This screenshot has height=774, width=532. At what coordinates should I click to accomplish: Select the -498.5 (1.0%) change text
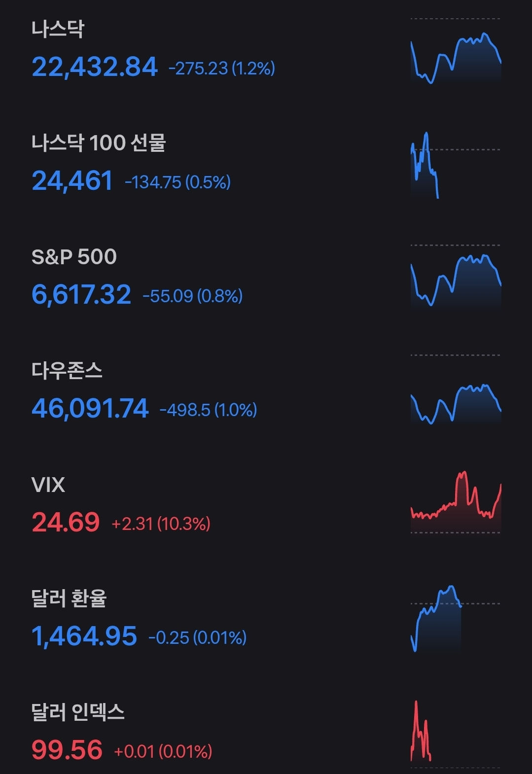(x=208, y=410)
